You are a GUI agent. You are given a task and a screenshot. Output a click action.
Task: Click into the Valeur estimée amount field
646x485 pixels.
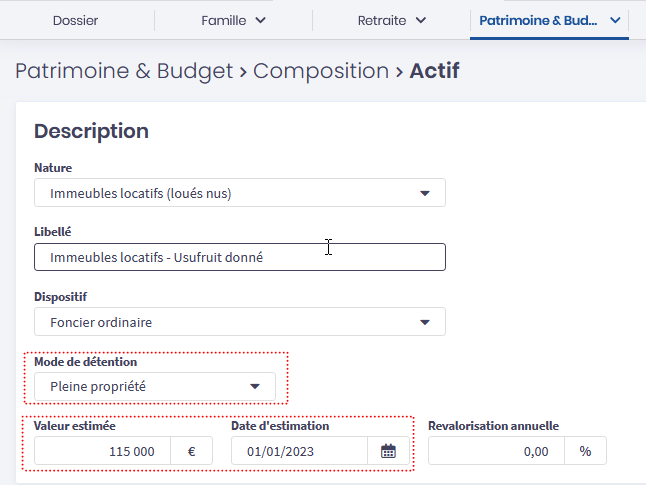[x=103, y=451]
